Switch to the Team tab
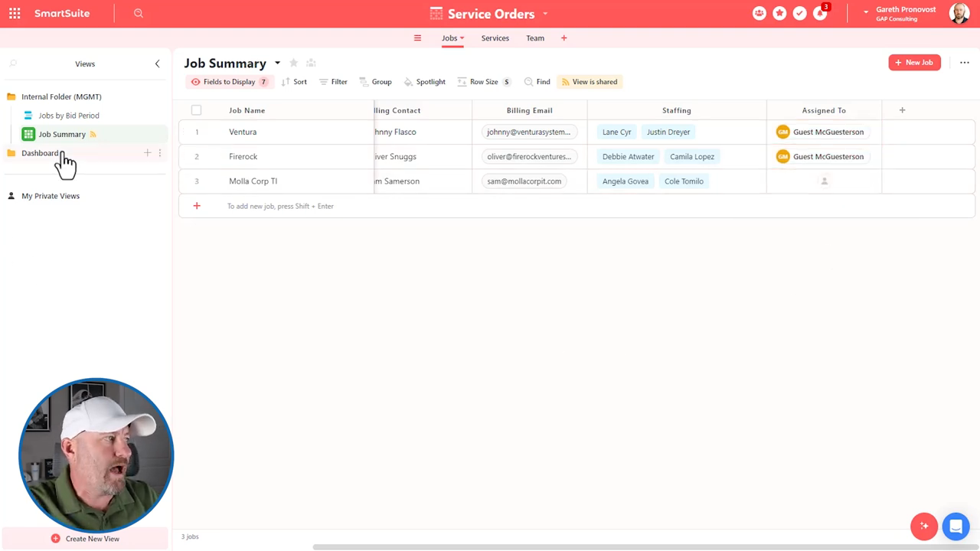This screenshot has height=551, width=980. (x=535, y=38)
